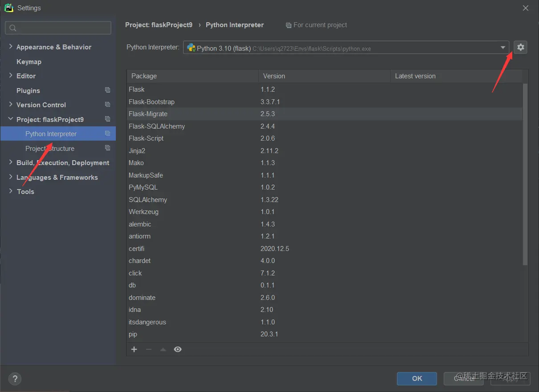Expand the Tools section
539x392 pixels.
(x=11, y=191)
